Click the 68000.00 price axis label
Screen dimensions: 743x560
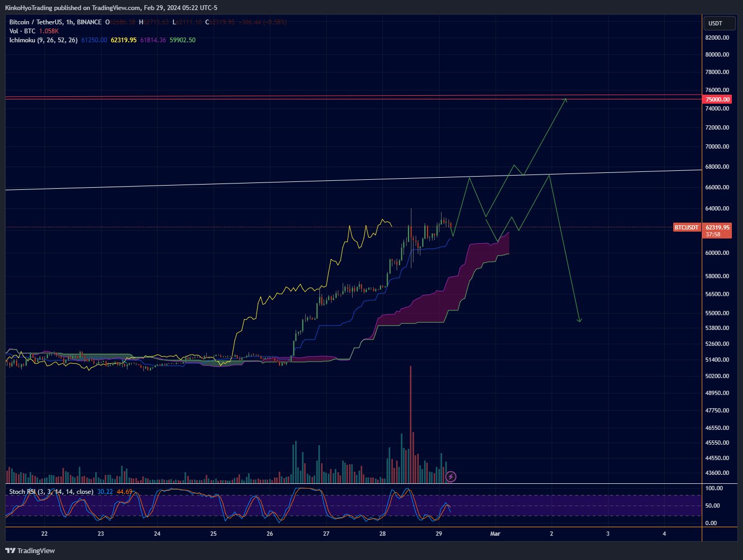pyautogui.click(x=718, y=167)
